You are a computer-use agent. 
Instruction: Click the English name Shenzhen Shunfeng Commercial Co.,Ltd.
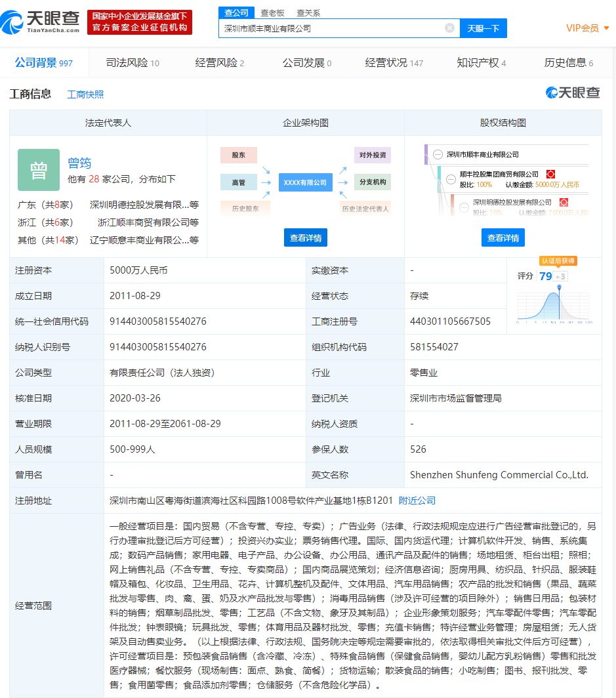click(x=499, y=475)
